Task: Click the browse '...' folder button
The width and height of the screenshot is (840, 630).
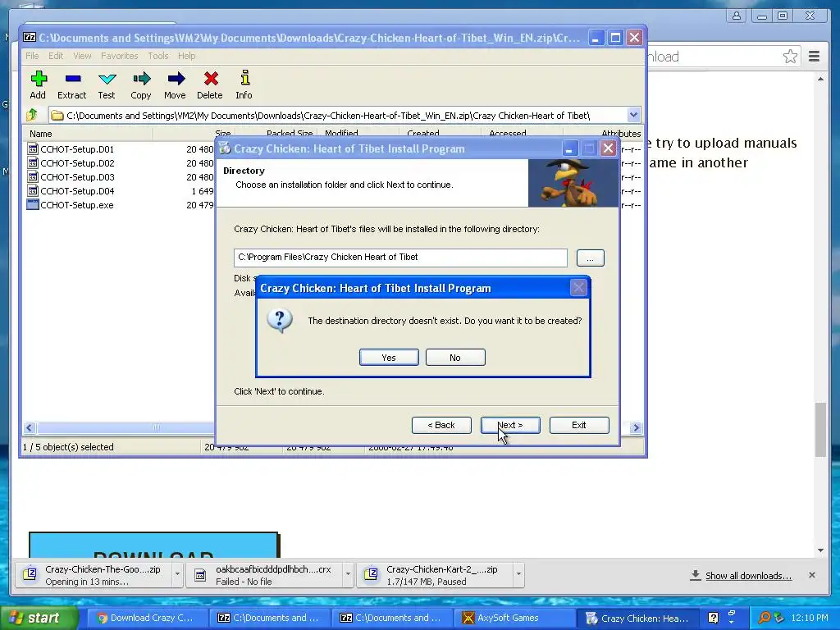Action: pos(591,258)
